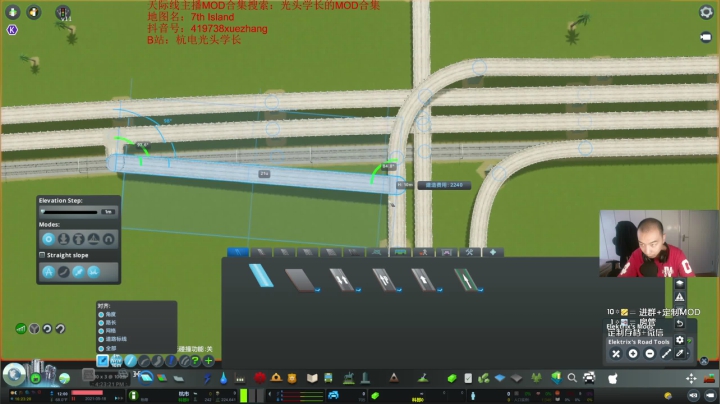Click Elektrix minus circle tool
The height and width of the screenshot is (404, 720).
[650, 354]
